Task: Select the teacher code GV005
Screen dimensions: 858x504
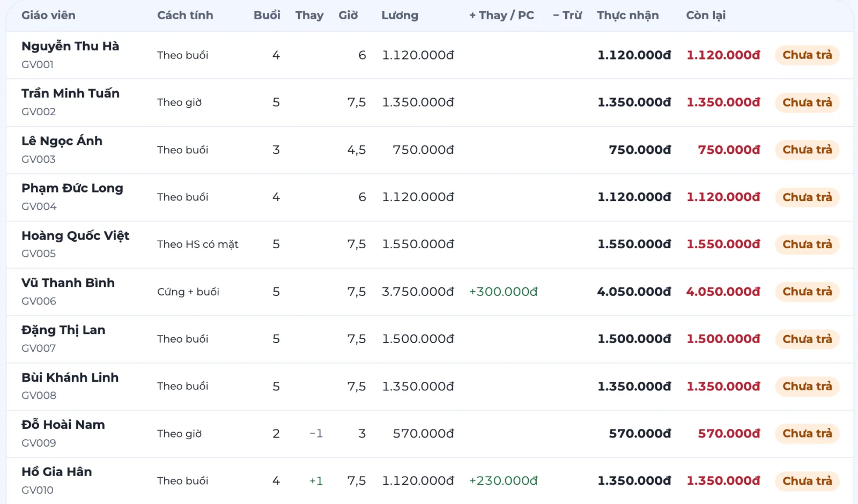Action: [x=39, y=254]
